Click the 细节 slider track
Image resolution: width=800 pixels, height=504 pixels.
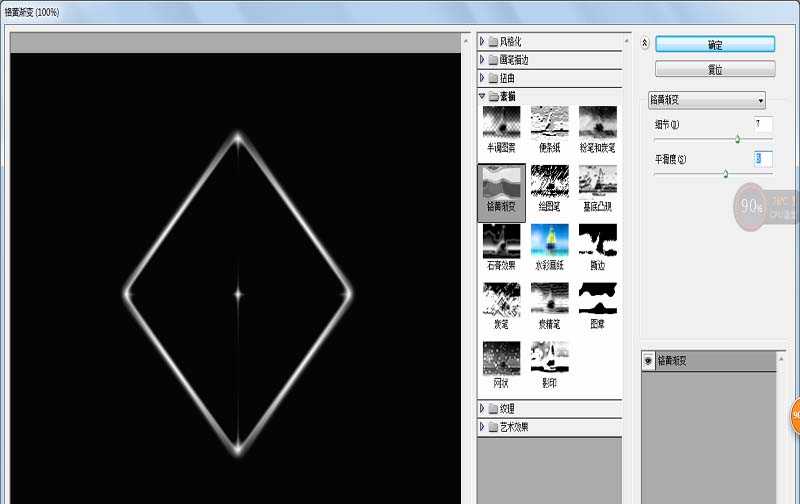[700, 139]
